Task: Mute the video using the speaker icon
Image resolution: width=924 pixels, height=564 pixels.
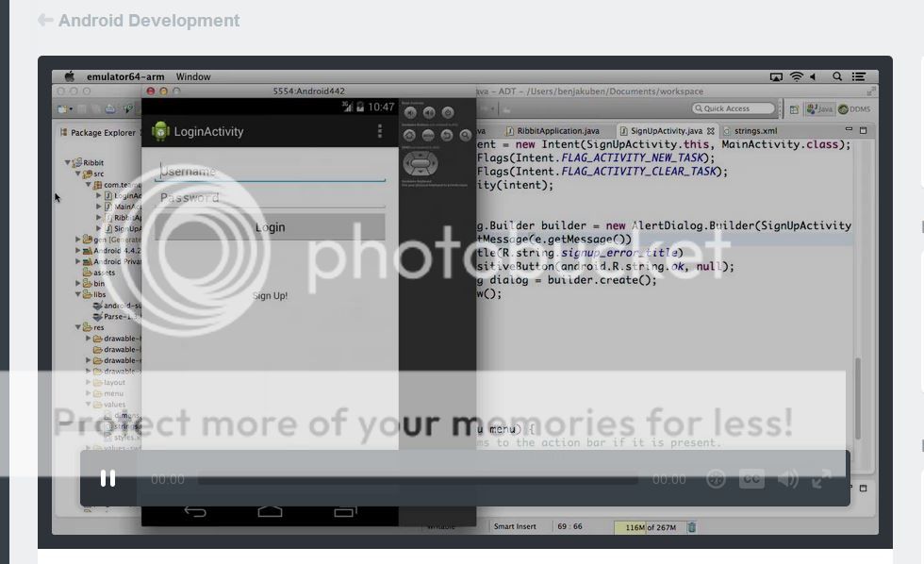Action: click(x=787, y=479)
